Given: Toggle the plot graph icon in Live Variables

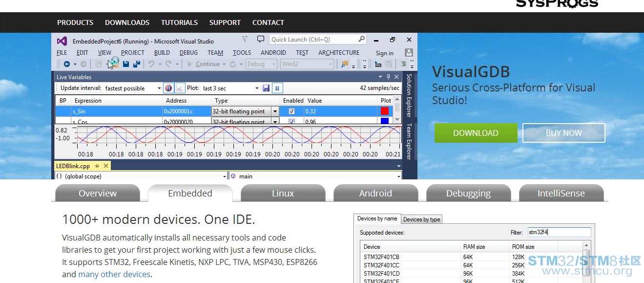Looking at the screenshot, I should tap(180, 88).
